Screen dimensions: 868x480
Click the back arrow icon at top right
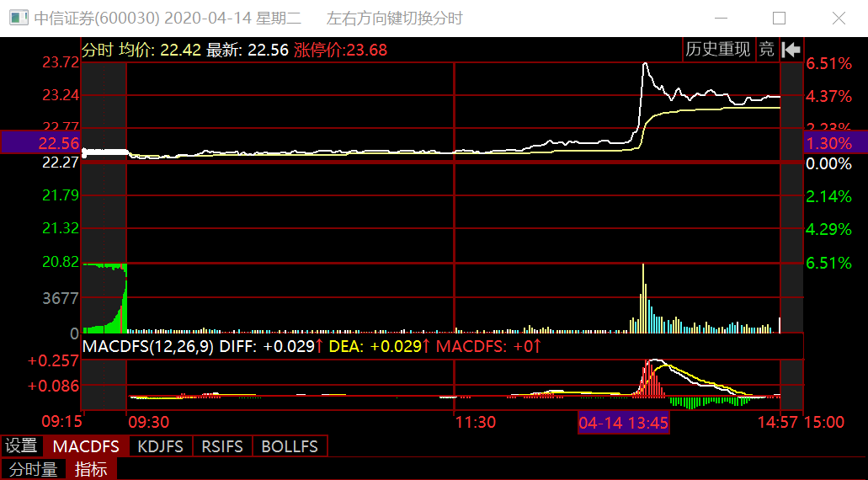[x=791, y=50]
